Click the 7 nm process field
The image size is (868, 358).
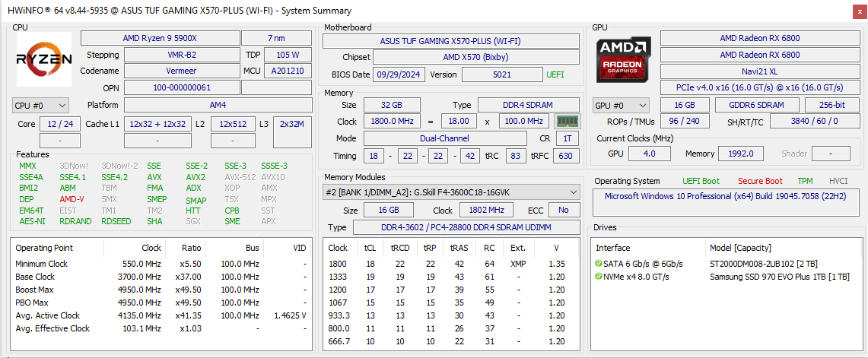click(x=276, y=38)
